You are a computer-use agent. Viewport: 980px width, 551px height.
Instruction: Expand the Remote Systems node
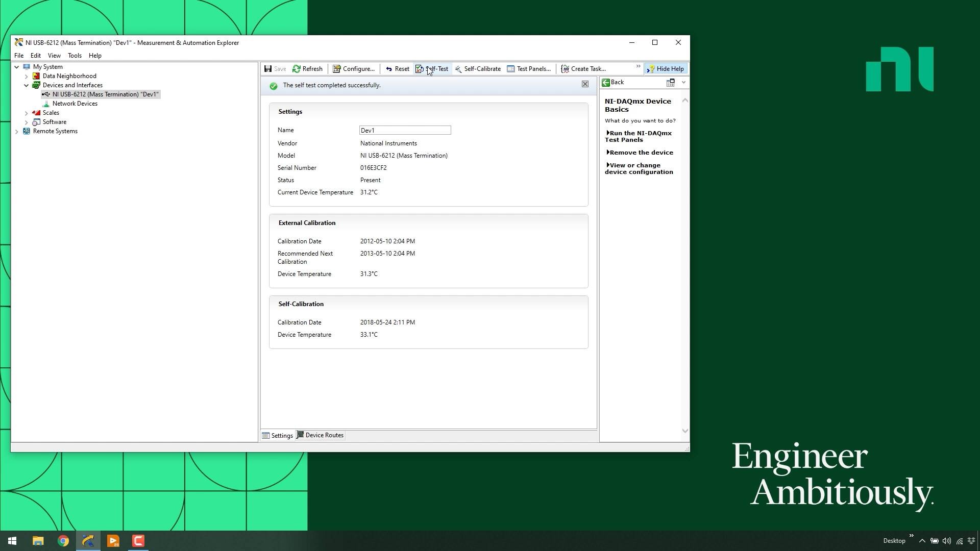[x=17, y=131]
